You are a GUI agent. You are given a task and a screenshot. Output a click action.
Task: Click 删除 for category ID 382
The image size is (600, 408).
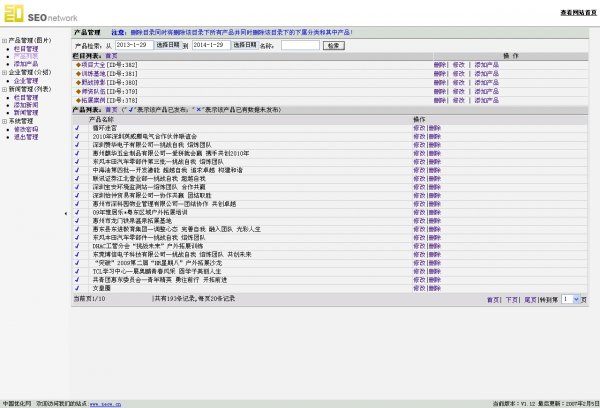(x=440, y=65)
